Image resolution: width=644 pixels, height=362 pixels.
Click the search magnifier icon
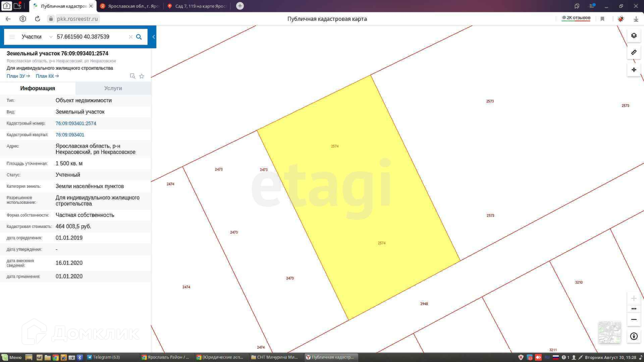pyautogui.click(x=139, y=37)
